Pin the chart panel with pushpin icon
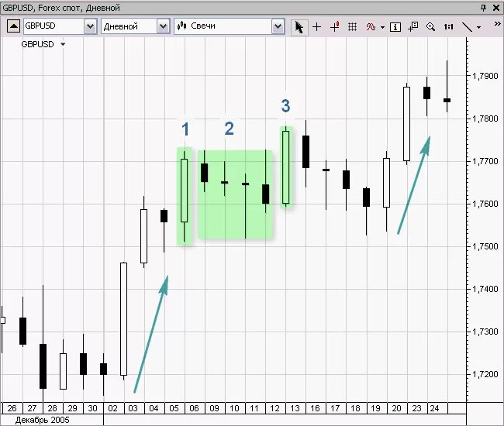 coord(483,8)
